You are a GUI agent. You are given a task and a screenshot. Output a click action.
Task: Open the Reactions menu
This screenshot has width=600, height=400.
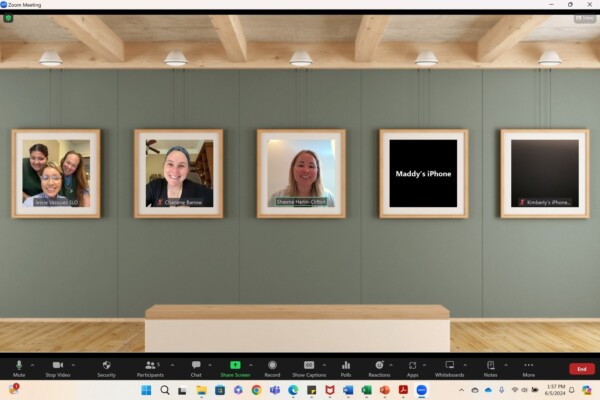tap(378, 366)
